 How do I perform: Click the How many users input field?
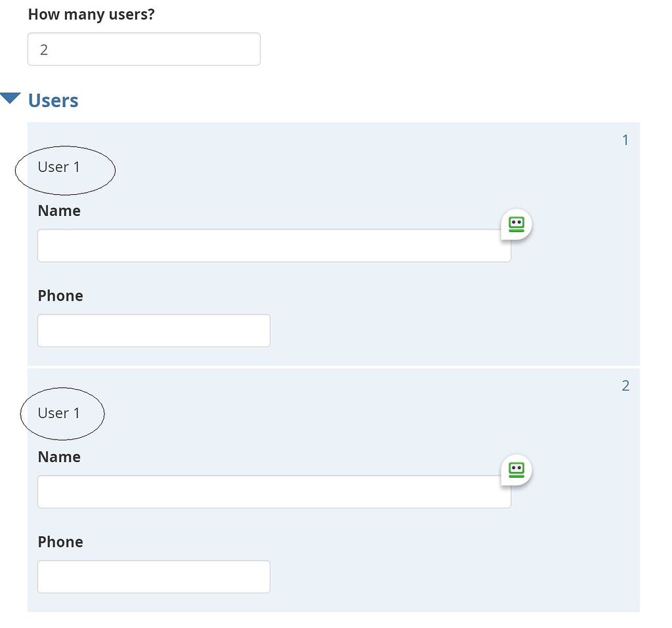tap(143, 49)
